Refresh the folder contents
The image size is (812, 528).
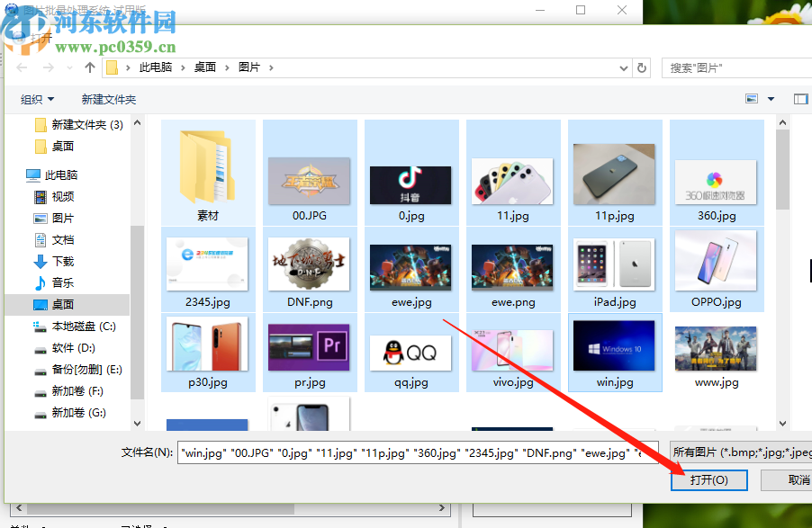[642, 67]
